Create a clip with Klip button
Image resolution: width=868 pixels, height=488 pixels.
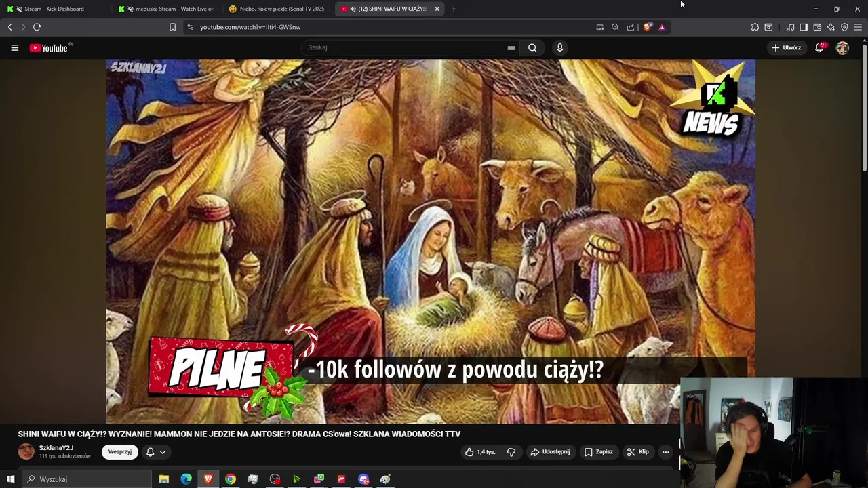tap(638, 452)
